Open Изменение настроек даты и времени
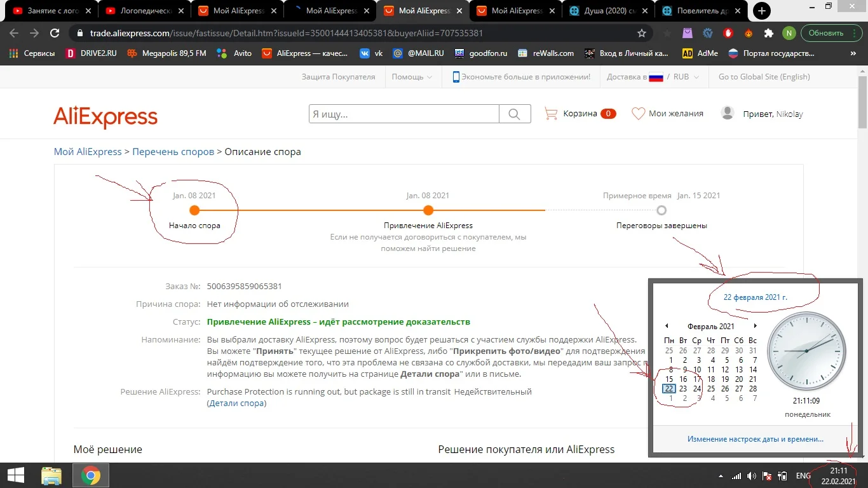This screenshot has width=868, height=488. pos(756,439)
